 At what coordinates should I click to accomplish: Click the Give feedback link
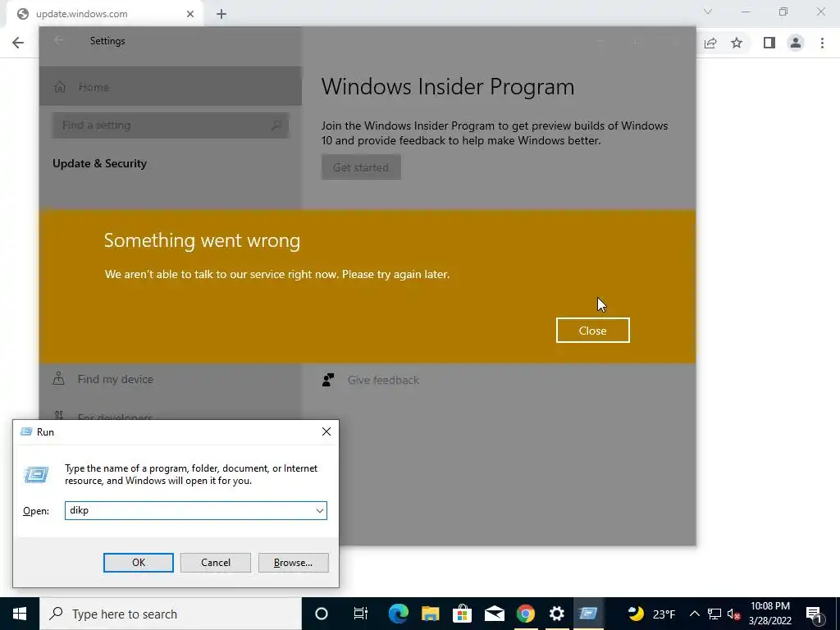(383, 380)
